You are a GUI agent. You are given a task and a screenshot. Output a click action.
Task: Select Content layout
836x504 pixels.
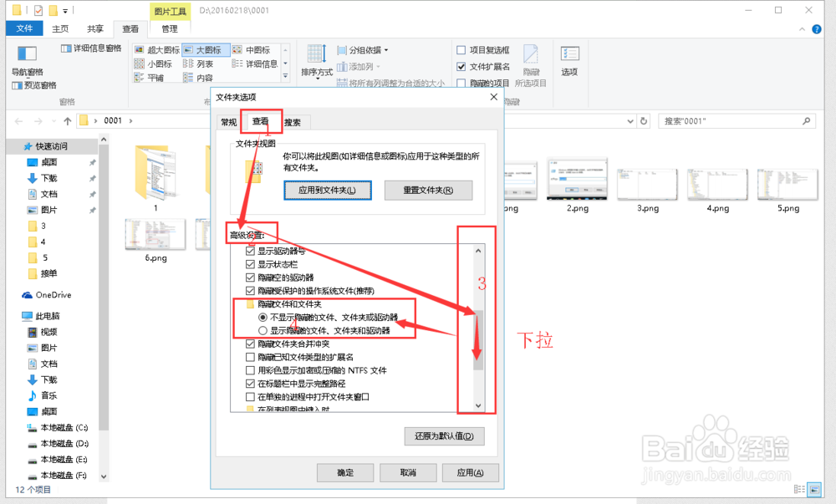tap(198, 78)
